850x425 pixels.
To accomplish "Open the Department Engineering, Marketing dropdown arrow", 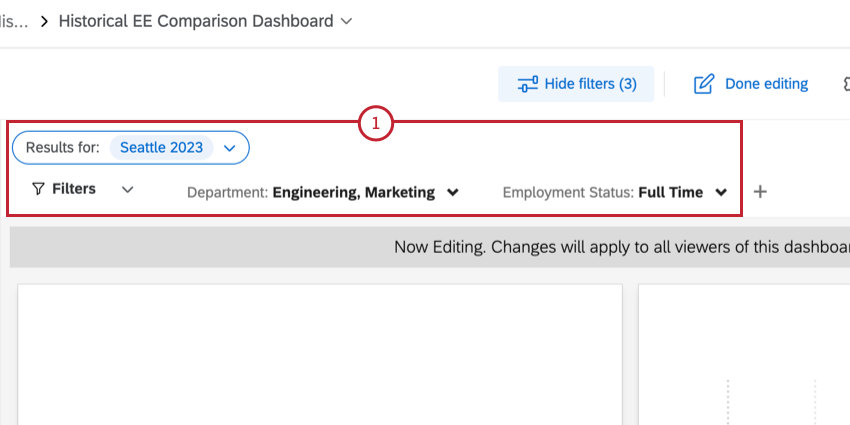I will click(453, 192).
